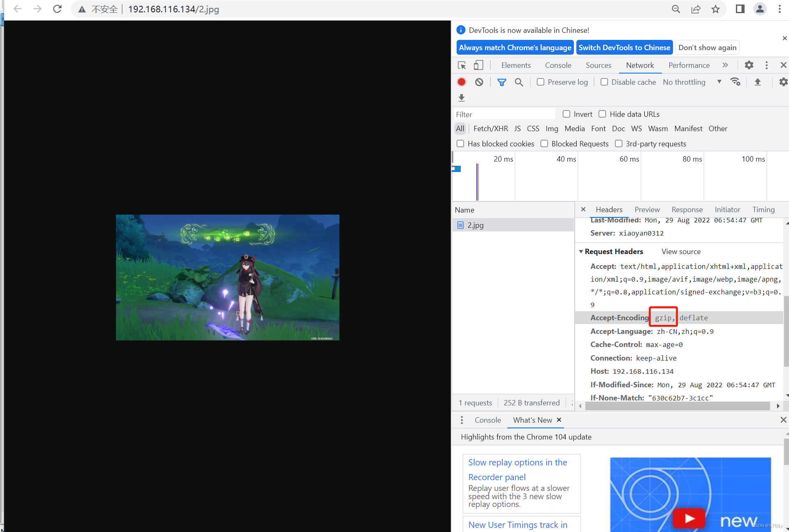This screenshot has height=532, width=789.
Task: Click Switch DevTools to Chinese button
Action: tap(624, 48)
